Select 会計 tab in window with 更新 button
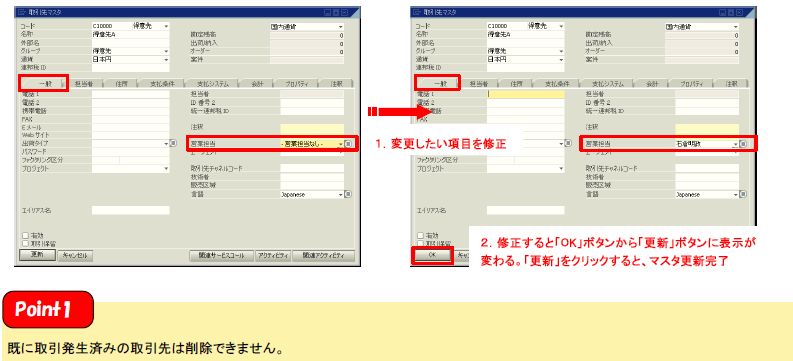Screen dimensions: 793x361 257,84
